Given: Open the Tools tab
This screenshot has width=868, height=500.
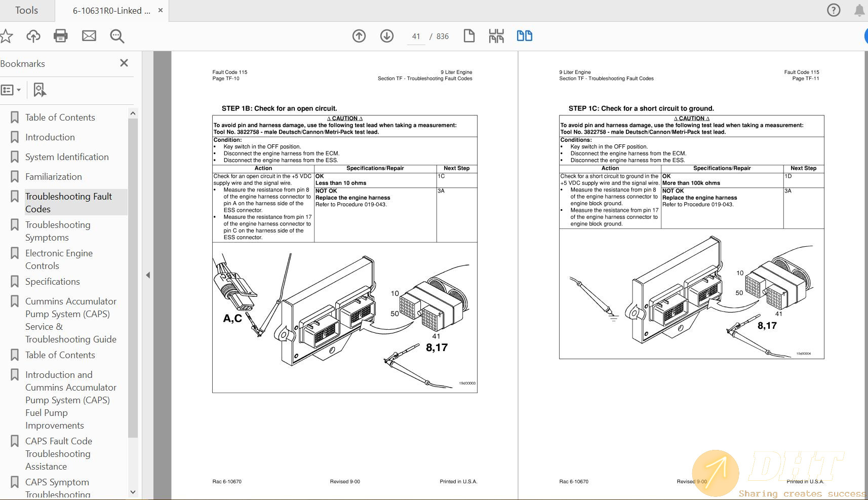Looking at the screenshot, I should 26,10.
